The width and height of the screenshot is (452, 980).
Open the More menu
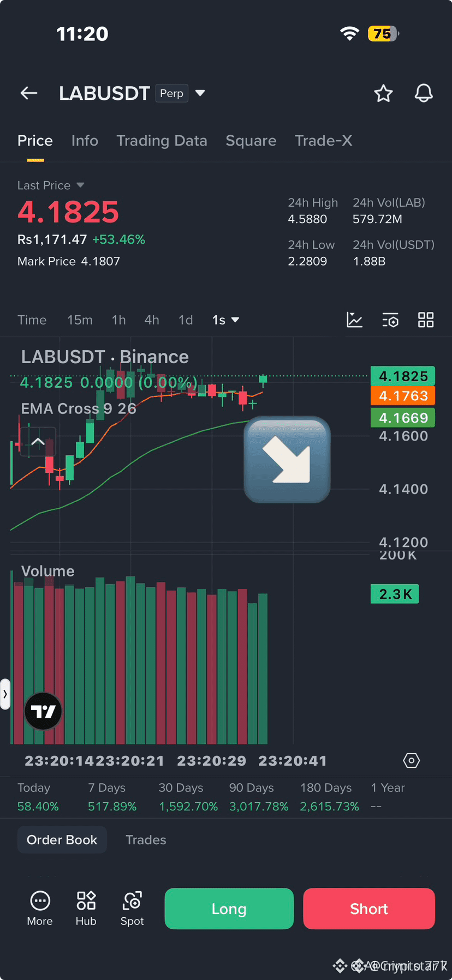pos(40,908)
